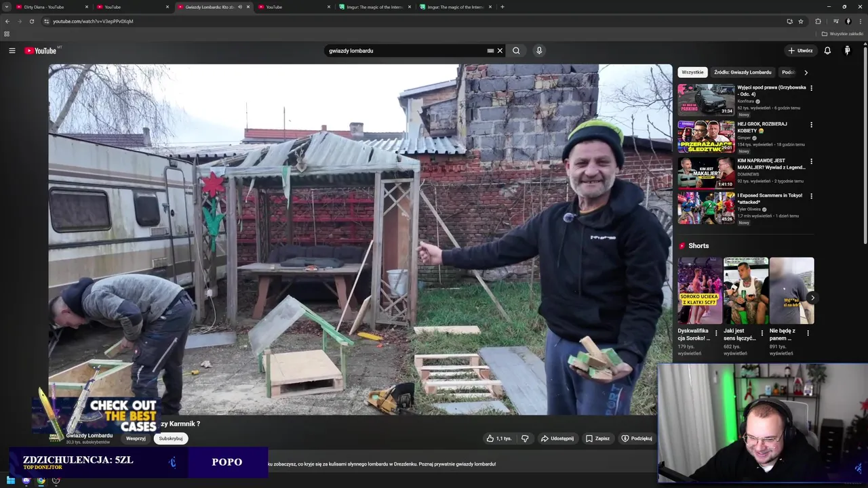Open the Chrome three-dot menu
This screenshot has width=868, height=488.
pyautogui.click(x=860, y=21)
